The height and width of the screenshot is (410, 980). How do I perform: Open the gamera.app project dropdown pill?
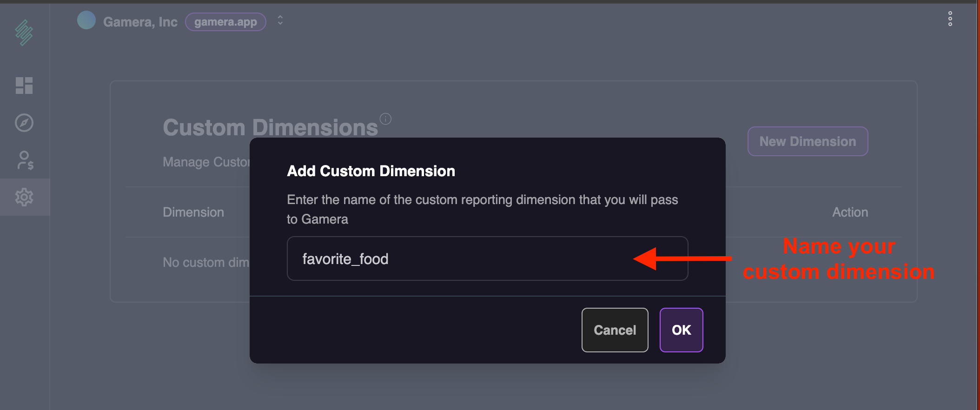pyautogui.click(x=225, y=21)
